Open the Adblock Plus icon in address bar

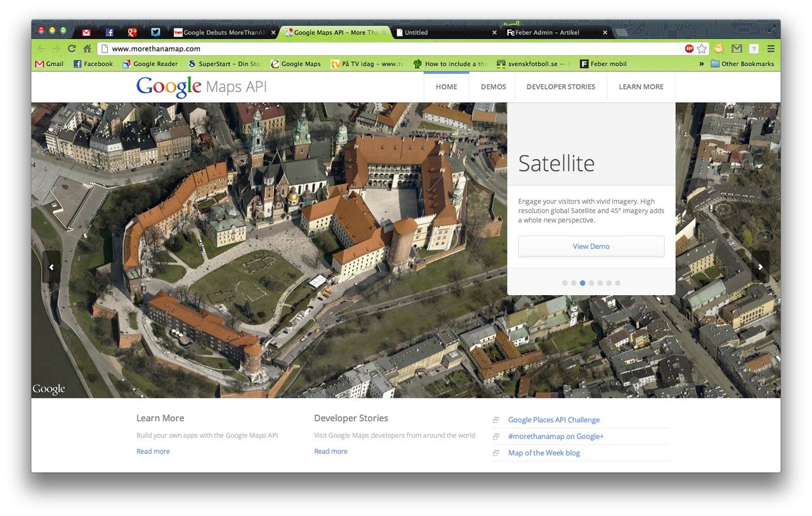click(x=689, y=48)
